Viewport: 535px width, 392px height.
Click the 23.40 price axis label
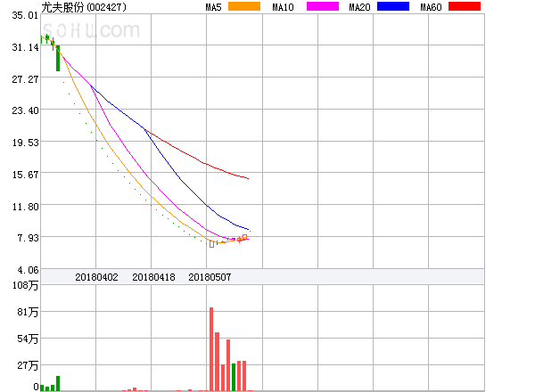click(25, 110)
